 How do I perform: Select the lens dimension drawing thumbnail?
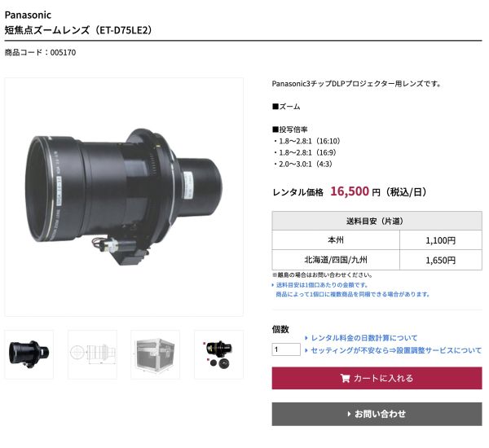pyautogui.click(x=92, y=354)
